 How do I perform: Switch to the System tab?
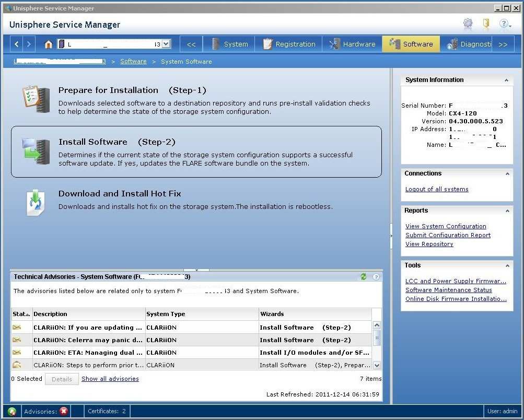(x=229, y=44)
